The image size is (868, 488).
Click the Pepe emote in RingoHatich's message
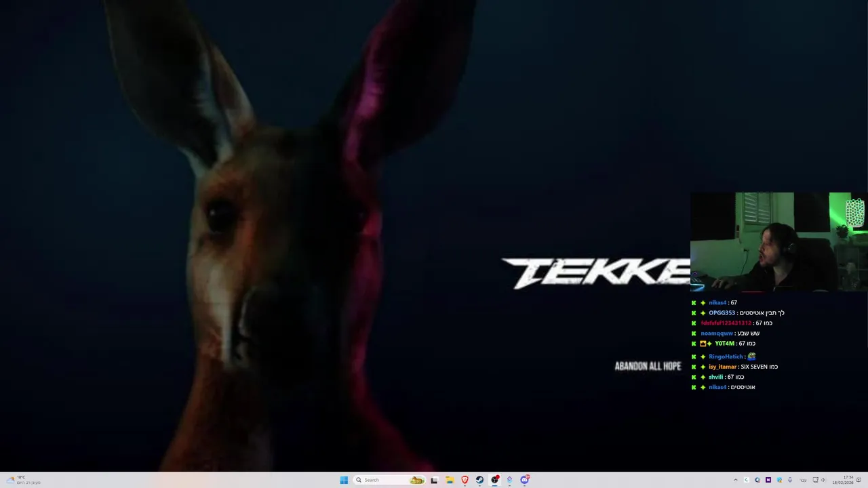tap(751, 357)
